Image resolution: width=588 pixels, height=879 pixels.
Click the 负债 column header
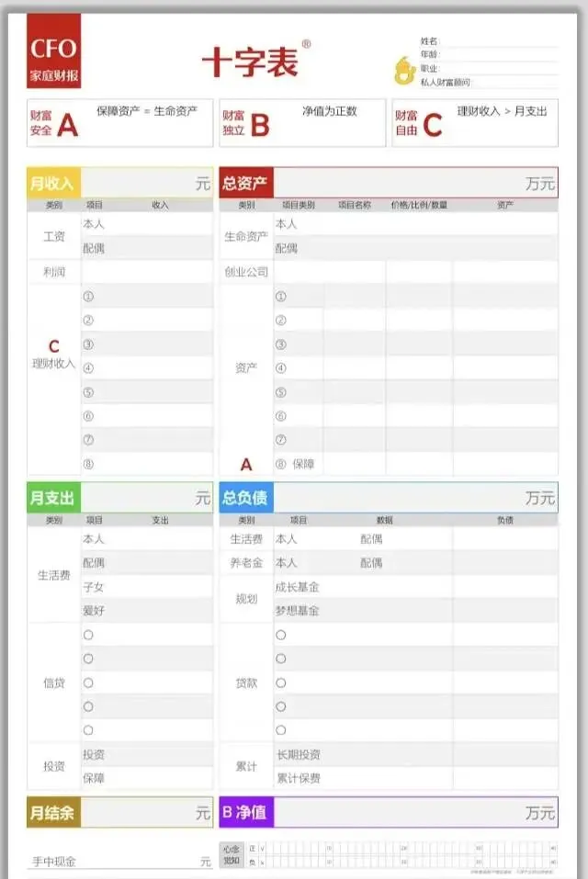(x=505, y=520)
